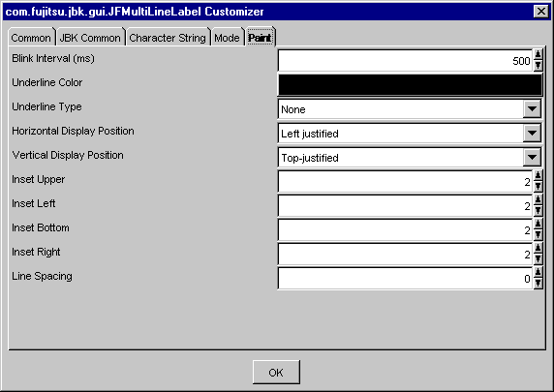
Task: Click into the Line Spacing field
Action: coord(405,279)
